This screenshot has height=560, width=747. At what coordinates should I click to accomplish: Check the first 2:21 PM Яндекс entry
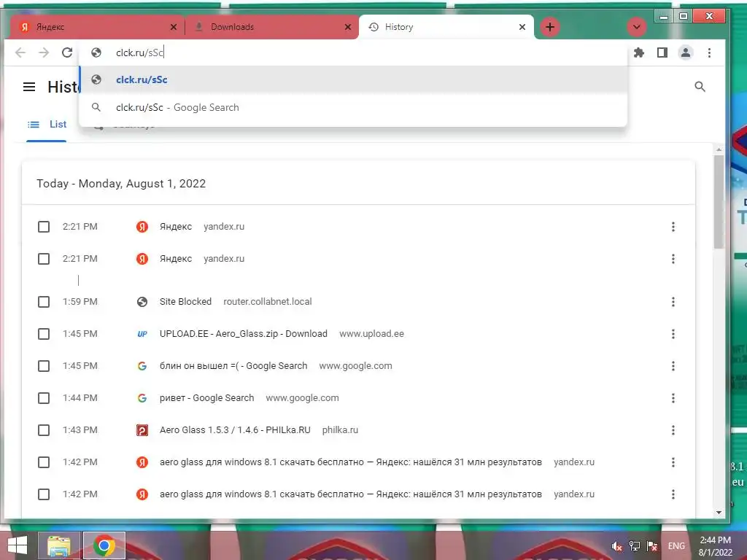pyautogui.click(x=44, y=227)
